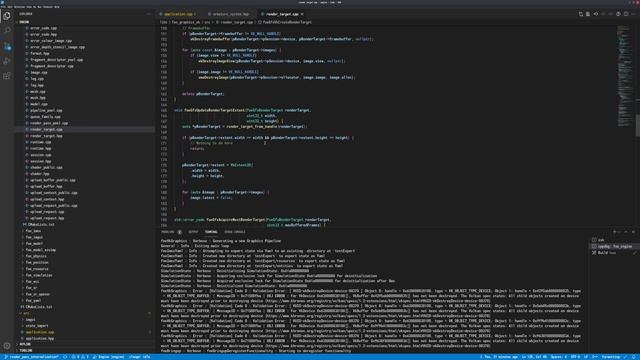Click UTF-8 encoding in status bar

(575, 357)
